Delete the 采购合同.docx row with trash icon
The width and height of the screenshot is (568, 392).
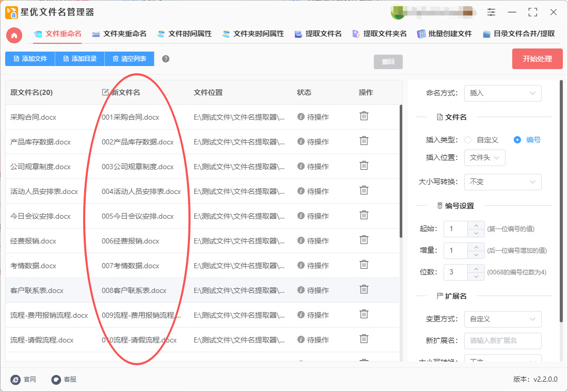click(x=364, y=116)
